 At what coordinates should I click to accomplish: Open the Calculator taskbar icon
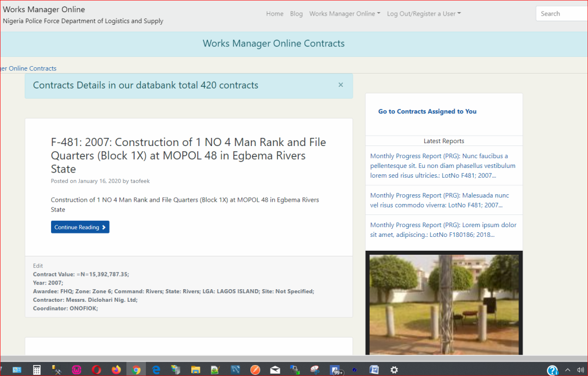(x=37, y=370)
